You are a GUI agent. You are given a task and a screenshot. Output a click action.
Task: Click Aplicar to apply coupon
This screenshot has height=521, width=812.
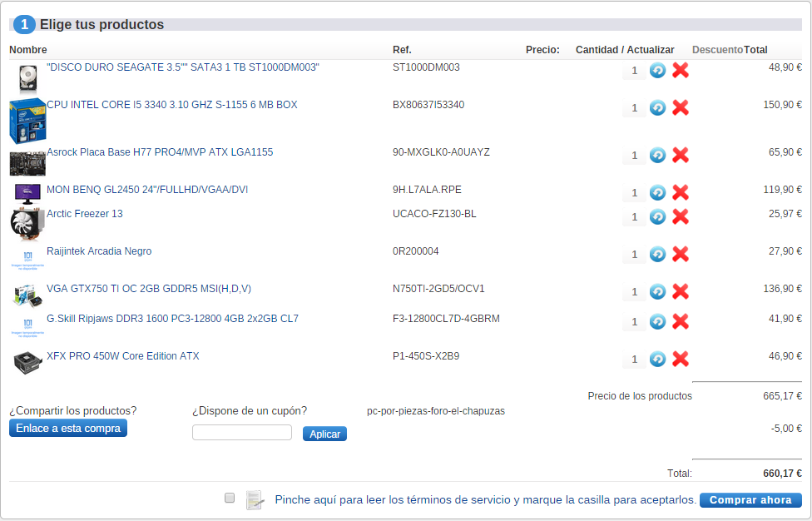tap(324, 434)
